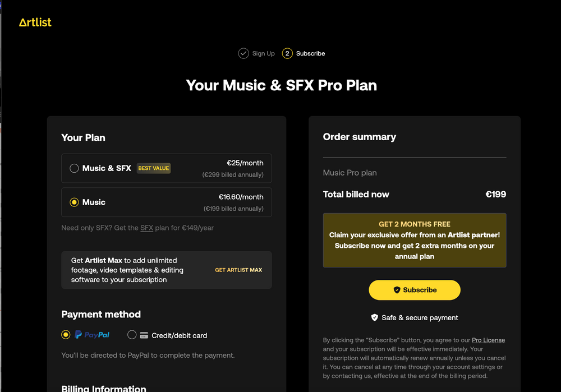Open the Pro License link
Screen dimensions: 561x392
tap(488, 340)
